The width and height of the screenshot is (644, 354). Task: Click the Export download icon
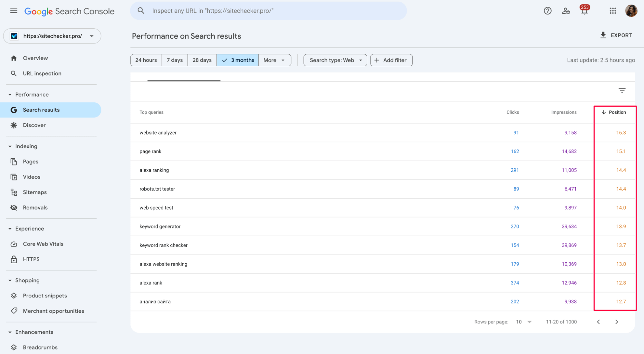pyautogui.click(x=603, y=35)
